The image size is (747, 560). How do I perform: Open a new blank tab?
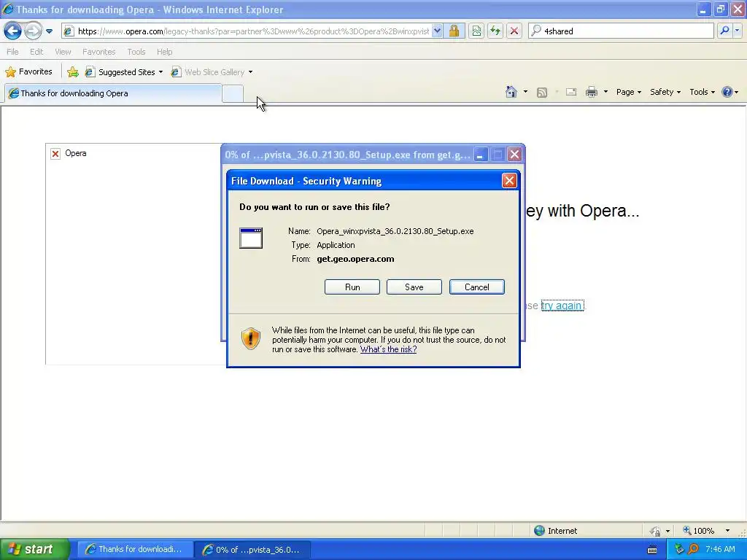(x=233, y=94)
